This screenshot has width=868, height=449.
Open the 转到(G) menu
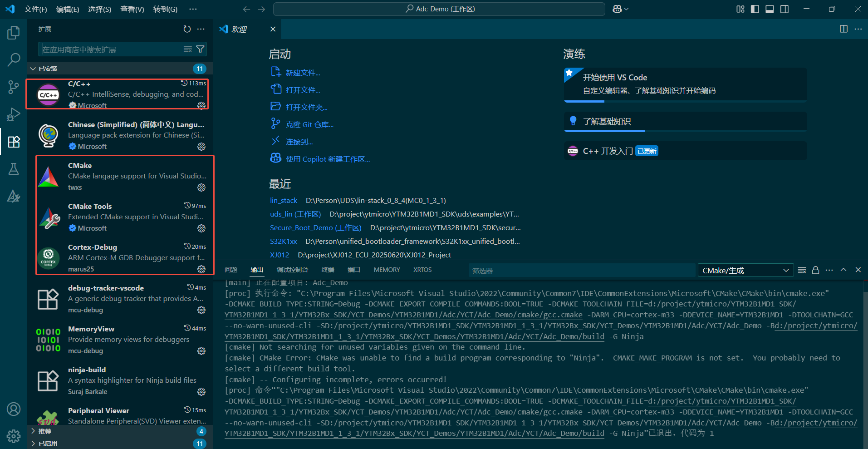click(x=165, y=9)
